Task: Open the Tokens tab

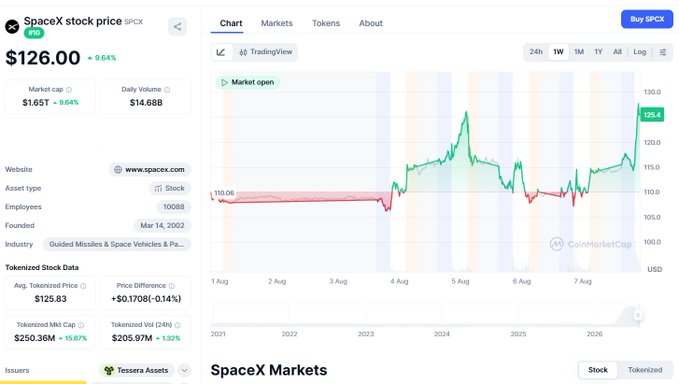Action: point(326,23)
